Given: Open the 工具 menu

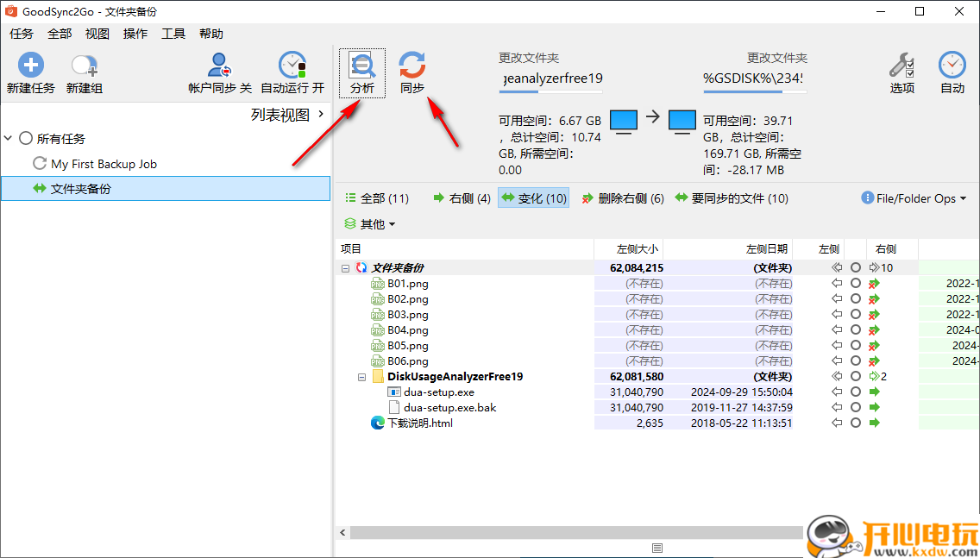Looking at the screenshot, I should (x=173, y=34).
